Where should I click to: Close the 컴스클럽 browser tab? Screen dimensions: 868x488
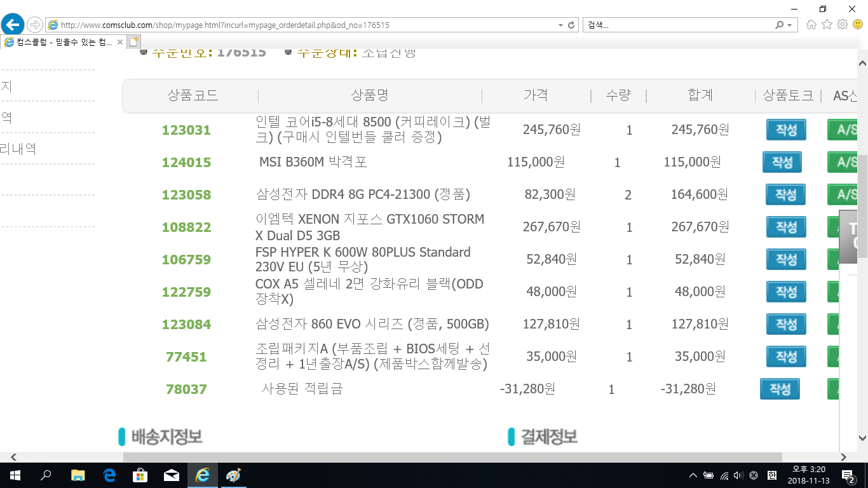[120, 42]
